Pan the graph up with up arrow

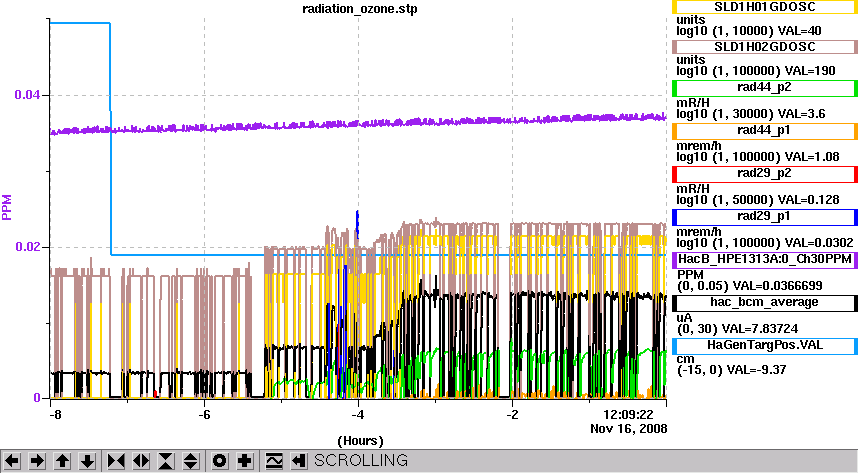(x=62, y=461)
